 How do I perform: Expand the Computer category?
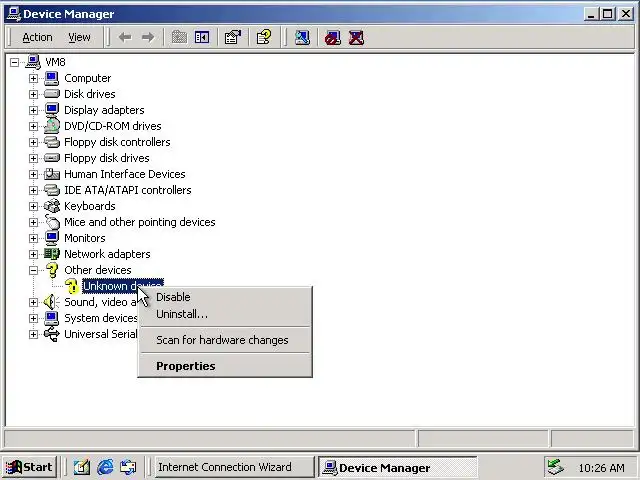point(33,78)
